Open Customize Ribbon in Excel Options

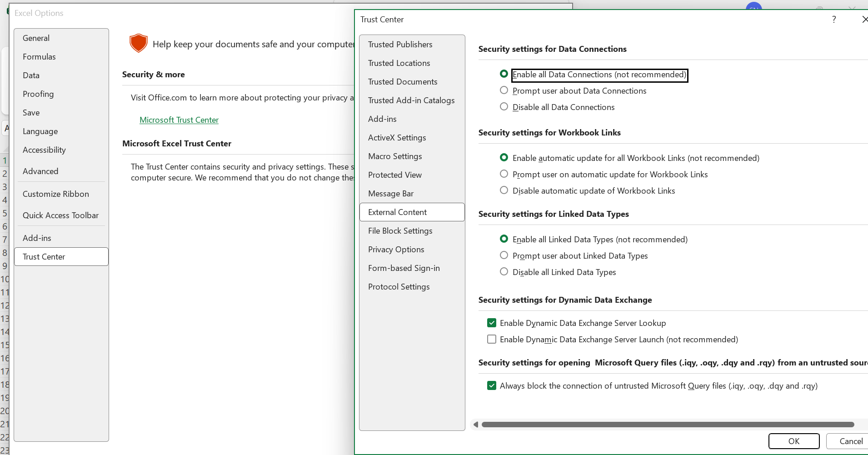point(61,194)
